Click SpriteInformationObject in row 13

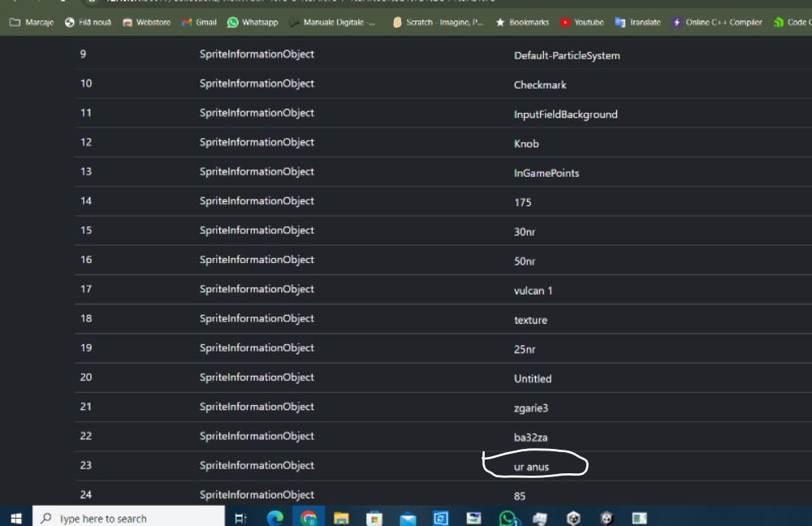pyautogui.click(x=257, y=172)
